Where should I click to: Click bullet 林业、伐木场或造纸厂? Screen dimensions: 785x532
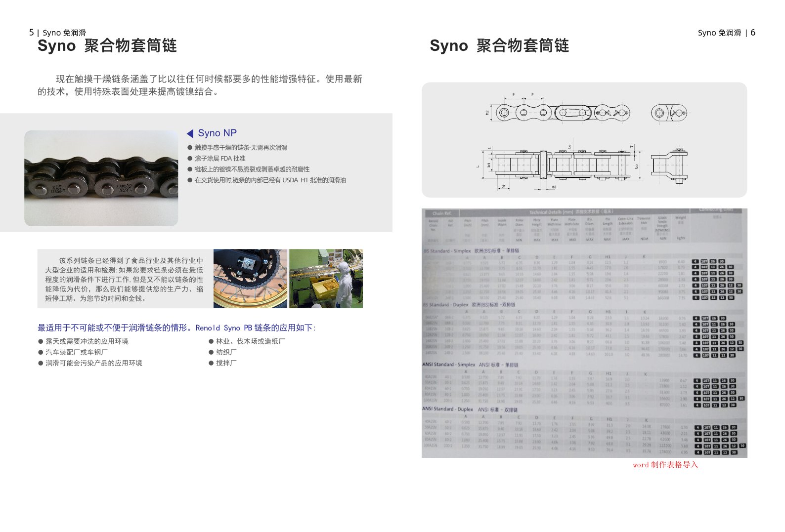(247, 341)
